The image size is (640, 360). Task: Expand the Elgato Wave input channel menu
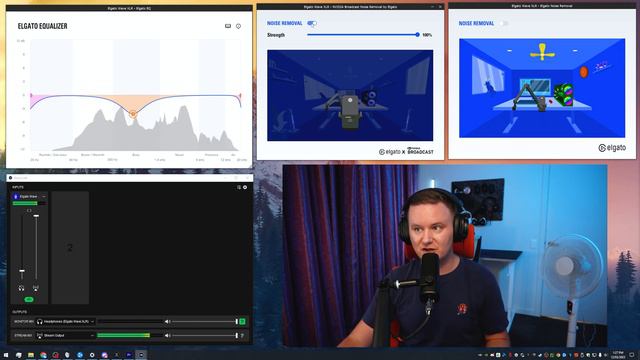click(44, 197)
